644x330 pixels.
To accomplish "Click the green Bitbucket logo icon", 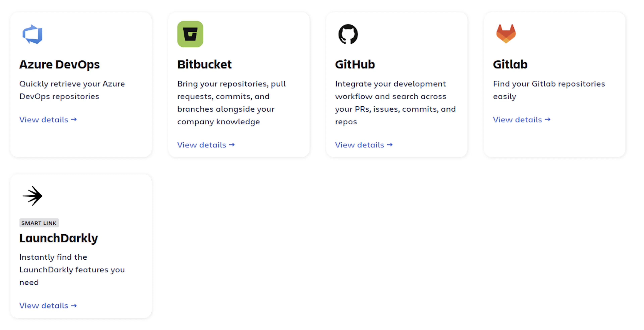I will [190, 34].
